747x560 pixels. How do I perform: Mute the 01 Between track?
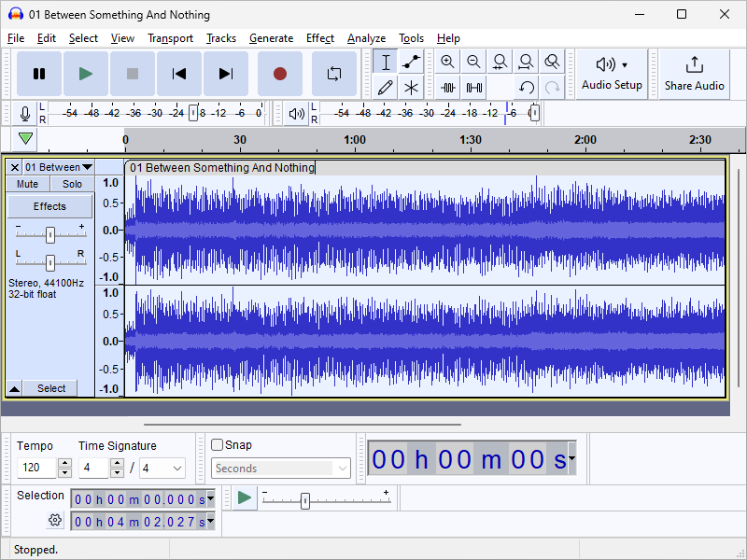point(28,184)
